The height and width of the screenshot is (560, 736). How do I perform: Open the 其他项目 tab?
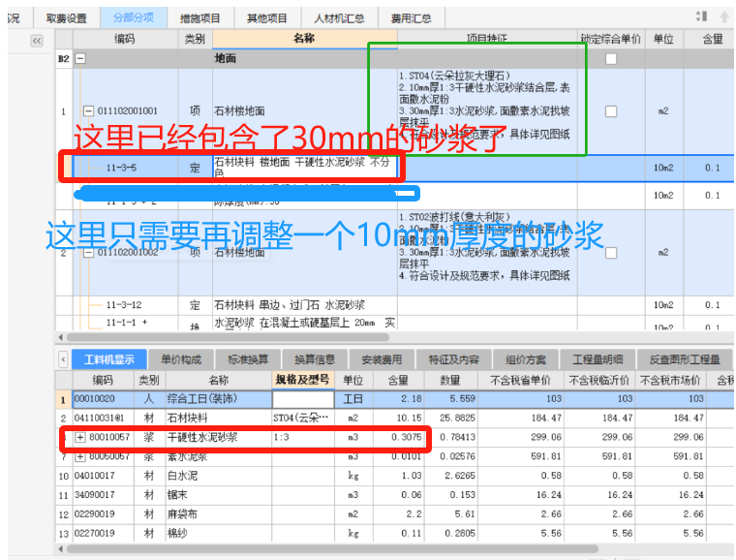tap(267, 18)
